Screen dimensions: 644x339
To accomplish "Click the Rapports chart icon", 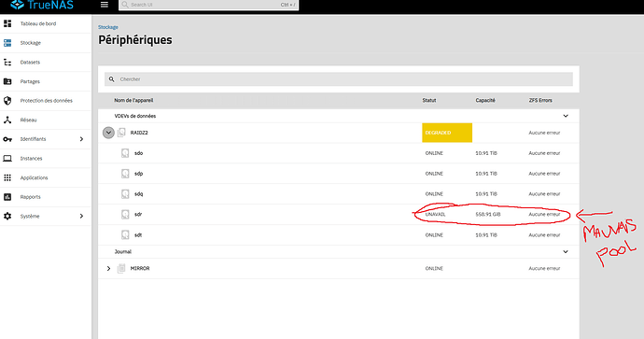I will coord(7,197).
